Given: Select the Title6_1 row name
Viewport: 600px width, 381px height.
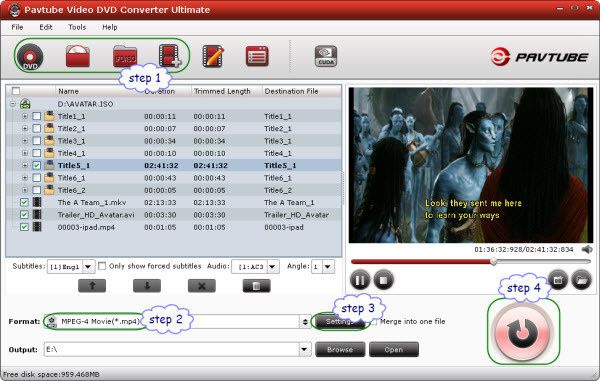Looking at the screenshot, I should click(72, 178).
